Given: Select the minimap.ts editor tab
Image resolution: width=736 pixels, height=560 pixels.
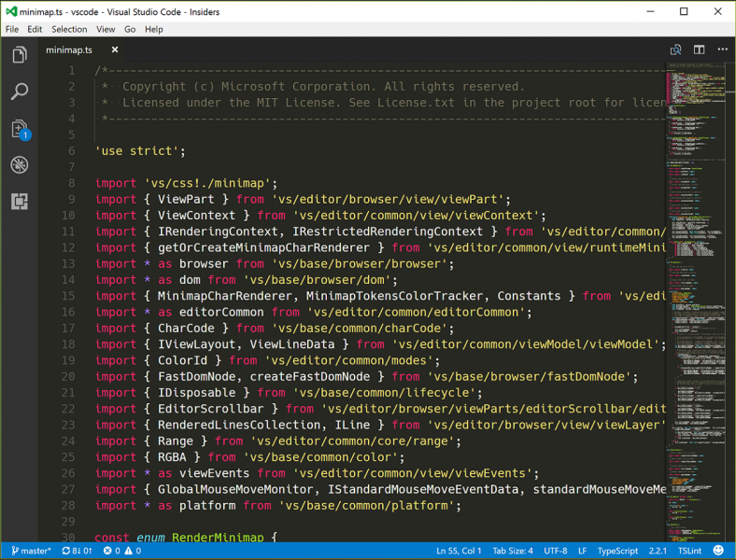Looking at the screenshot, I should point(69,49).
